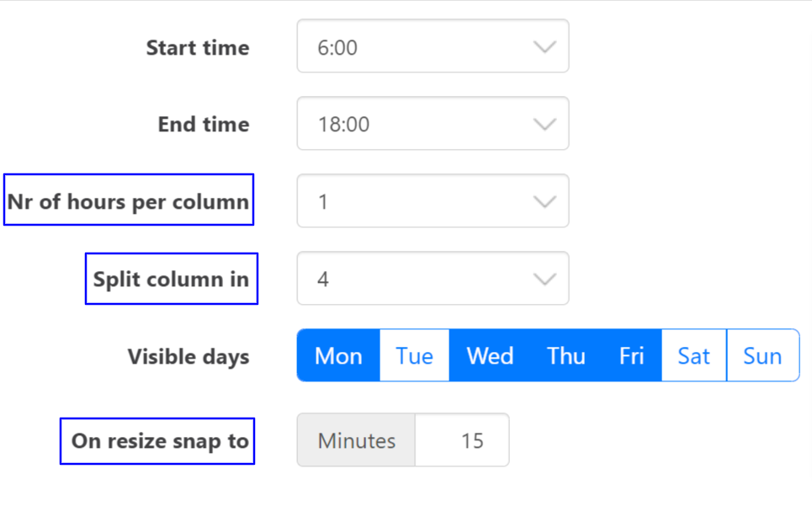Image resolution: width=812 pixels, height=506 pixels.
Task: Click the resize snap minutes value field
Action: pos(462,440)
